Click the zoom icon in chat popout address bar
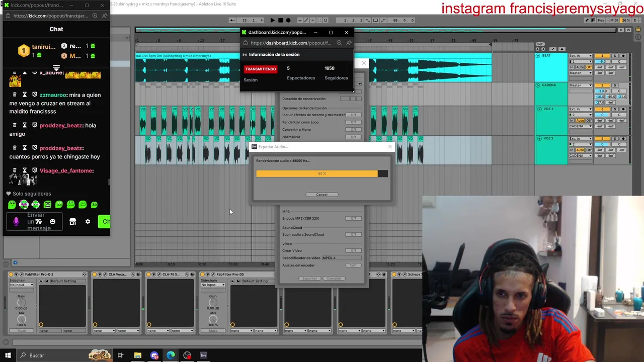644x362 pixels. click(x=95, y=16)
